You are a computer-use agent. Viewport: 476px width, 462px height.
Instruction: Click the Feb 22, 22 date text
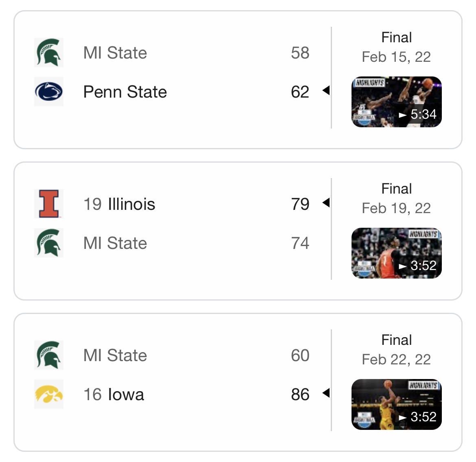point(396,360)
